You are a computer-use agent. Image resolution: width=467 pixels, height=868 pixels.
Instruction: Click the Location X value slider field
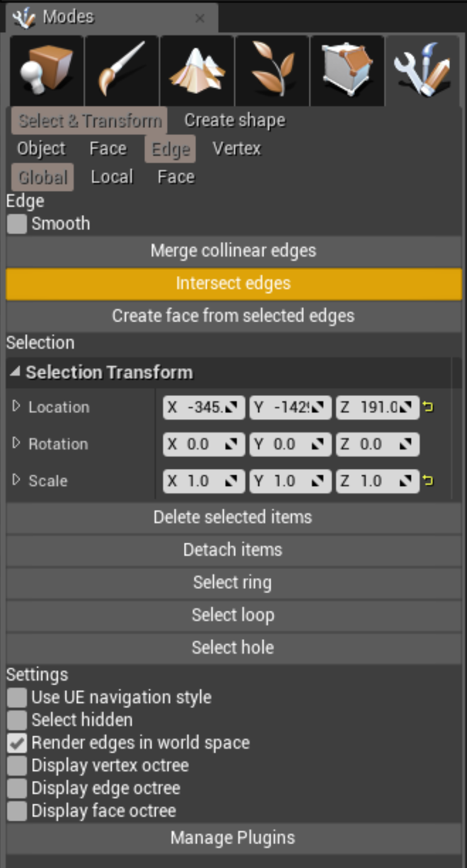coord(205,408)
